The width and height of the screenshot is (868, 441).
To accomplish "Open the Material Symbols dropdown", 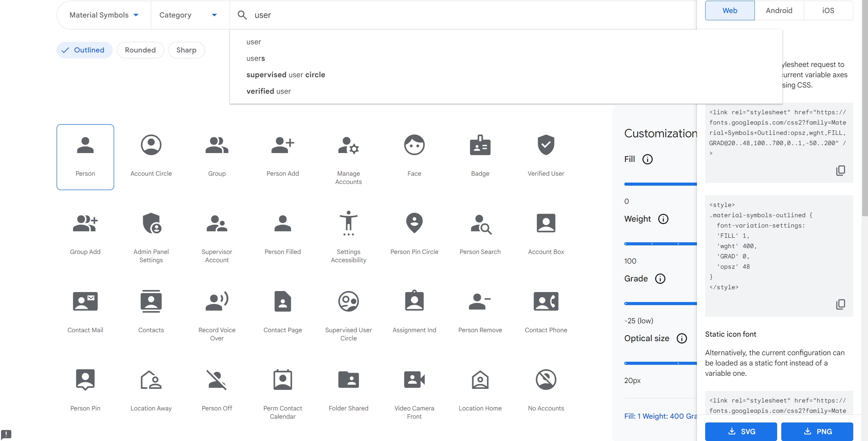I will pyautogui.click(x=104, y=15).
